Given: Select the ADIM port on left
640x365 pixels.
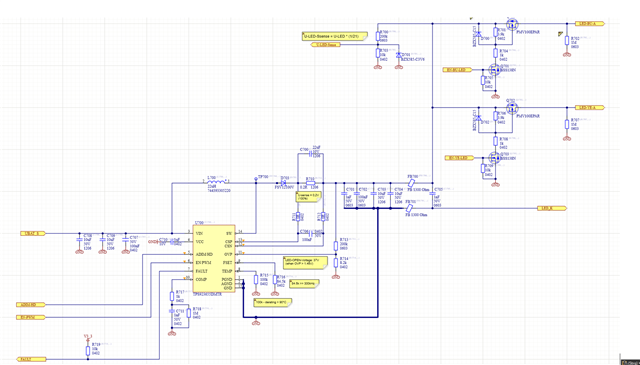Looking at the screenshot, I should (x=31, y=305).
